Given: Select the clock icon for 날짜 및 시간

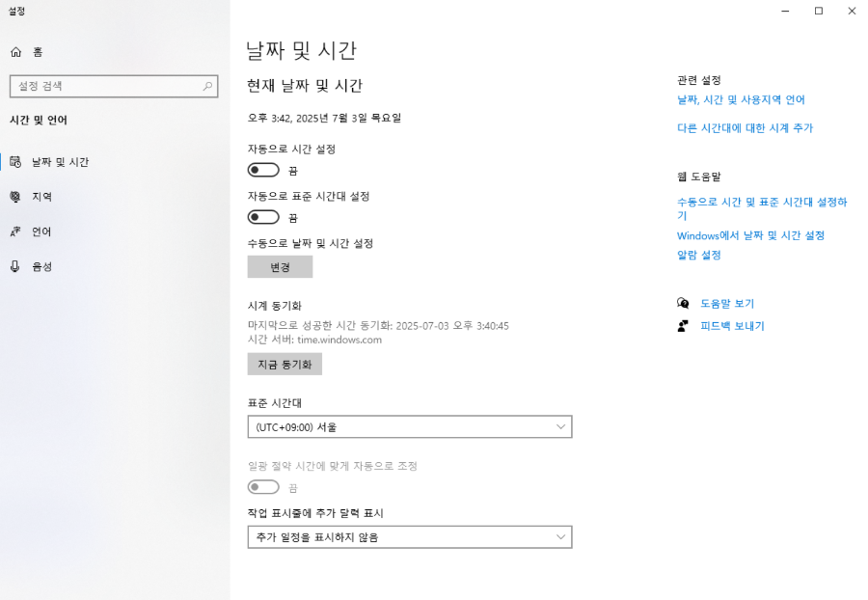Looking at the screenshot, I should click(x=16, y=162).
